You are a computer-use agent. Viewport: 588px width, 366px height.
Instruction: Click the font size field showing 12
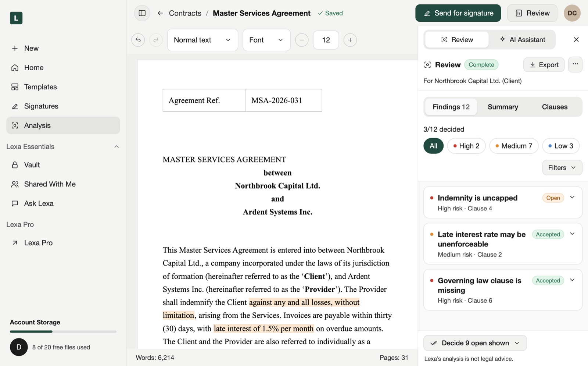point(326,40)
